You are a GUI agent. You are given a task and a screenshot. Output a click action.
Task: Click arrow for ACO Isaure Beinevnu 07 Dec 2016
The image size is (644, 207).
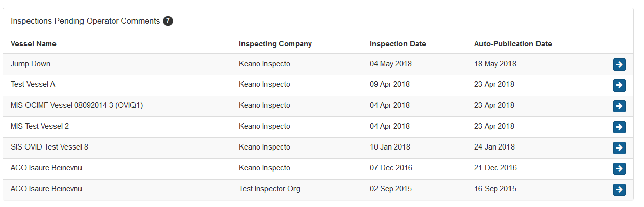tap(619, 169)
